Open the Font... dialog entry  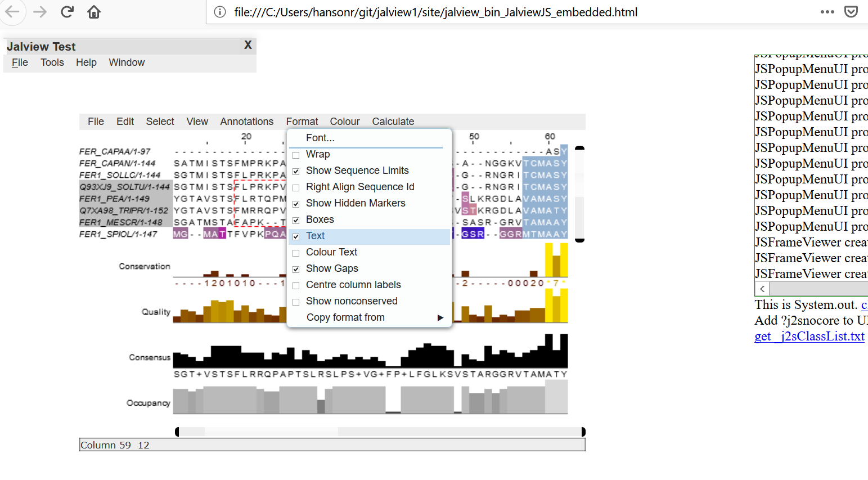[370, 138]
